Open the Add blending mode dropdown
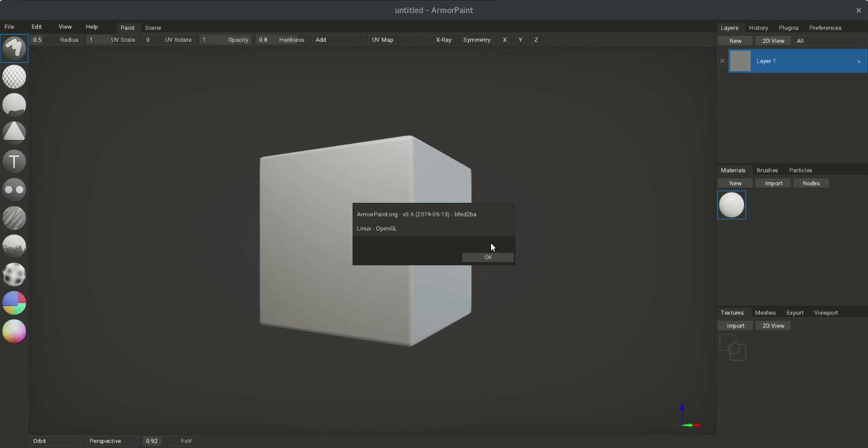 click(338, 40)
